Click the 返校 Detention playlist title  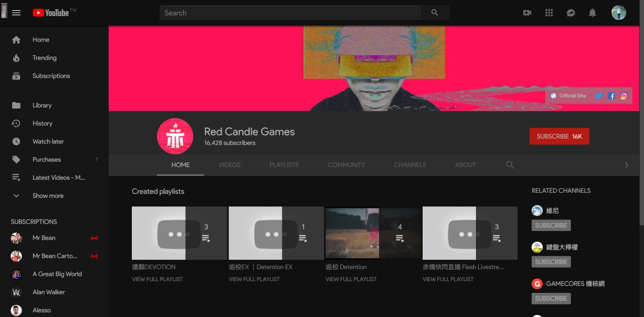(346, 267)
